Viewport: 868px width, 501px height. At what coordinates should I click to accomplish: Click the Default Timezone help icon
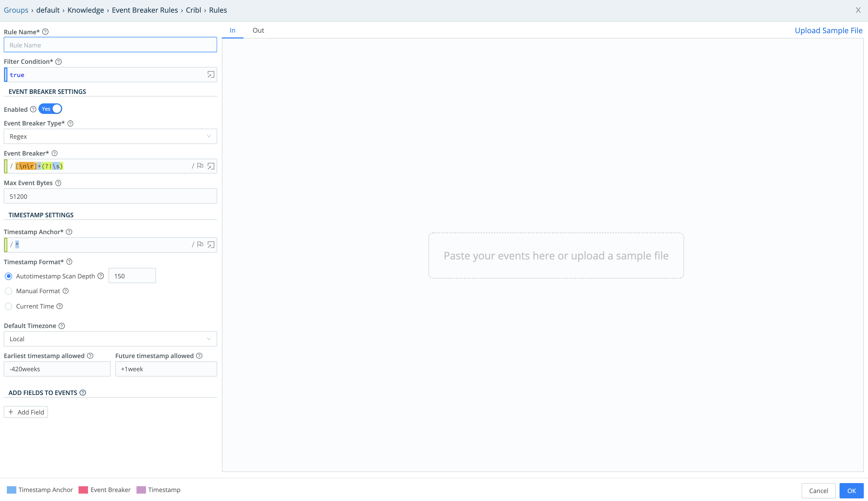click(62, 326)
